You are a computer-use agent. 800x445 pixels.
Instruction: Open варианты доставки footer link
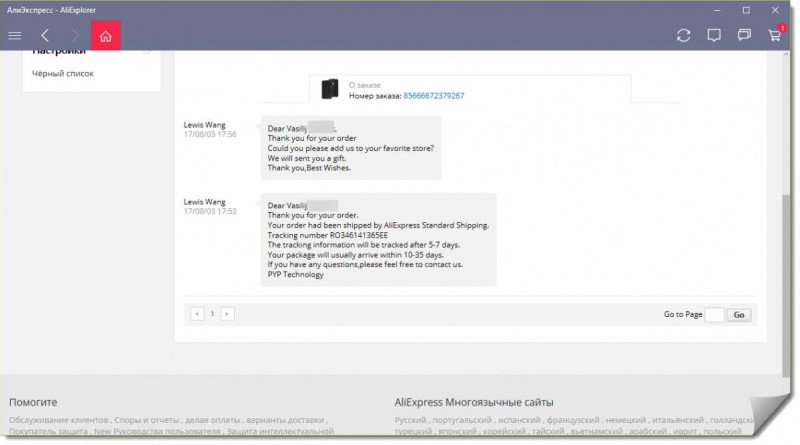coord(285,420)
